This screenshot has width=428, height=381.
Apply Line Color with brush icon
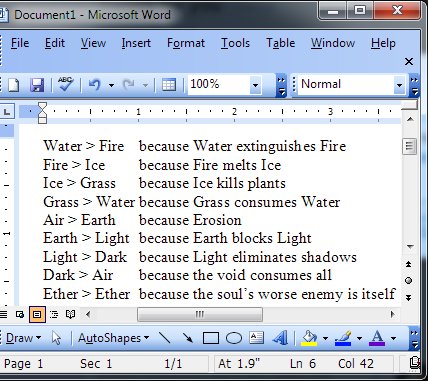(x=343, y=338)
